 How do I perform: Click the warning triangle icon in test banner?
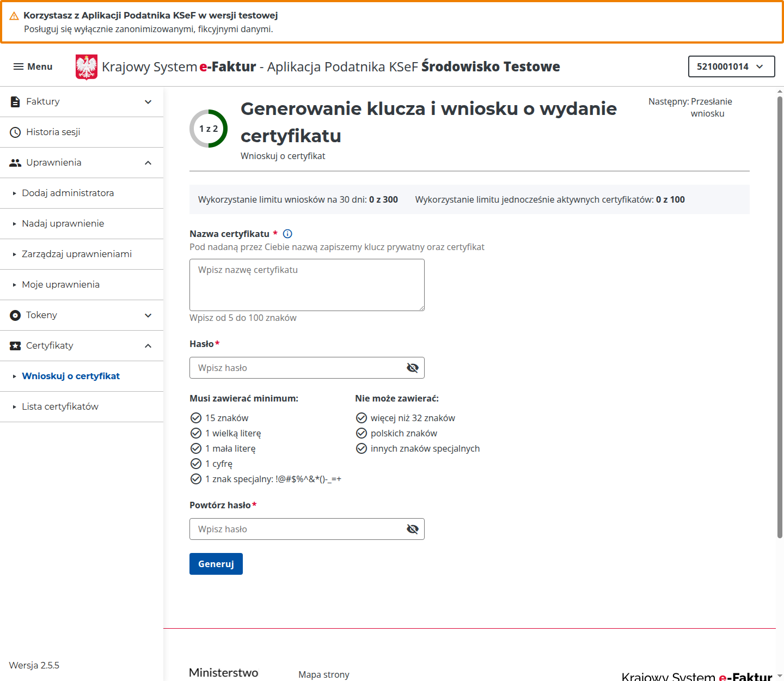pyautogui.click(x=14, y=16)
